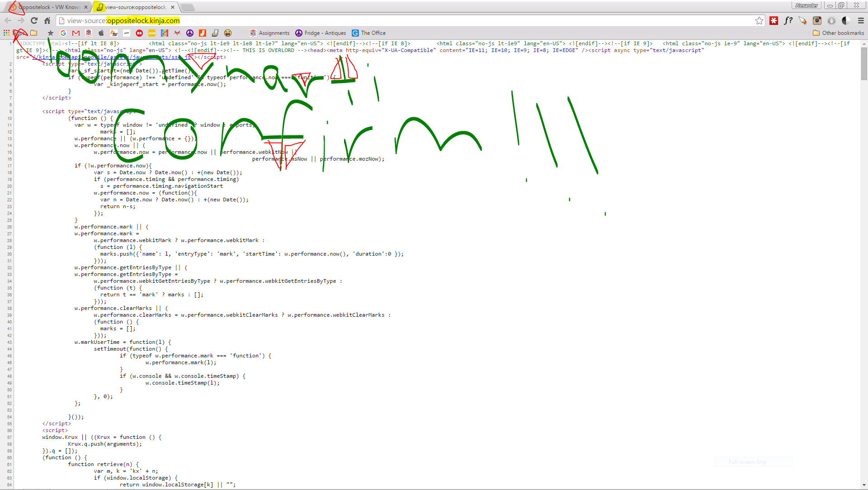Open the home page
Viewport: 868px width, 490px height.
click(47, 21)
